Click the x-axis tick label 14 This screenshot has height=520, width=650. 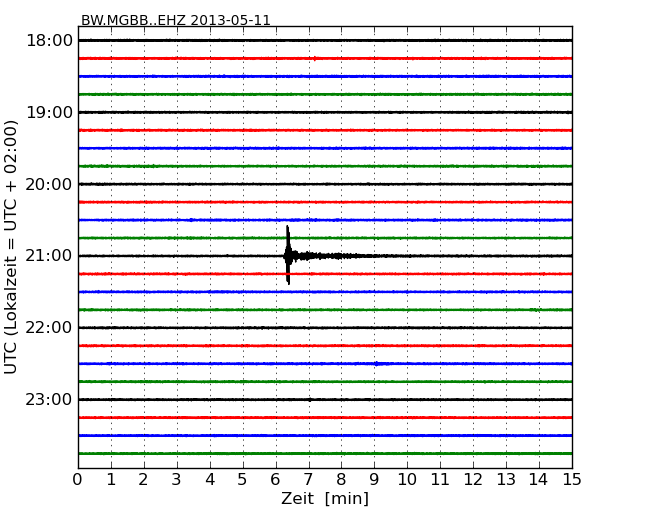(x=538, y=480)
